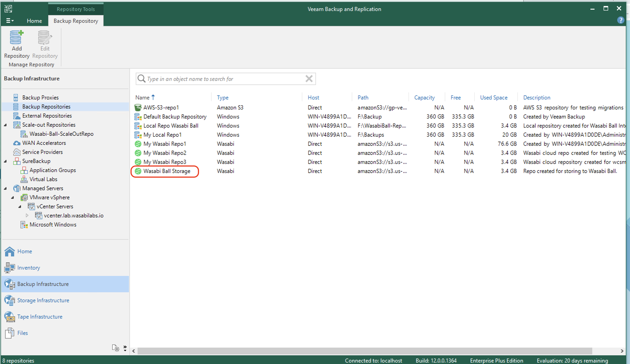Click the Application Groups icon
The width and height of the screenshot is (630, 364).
(x=24, y=170)
